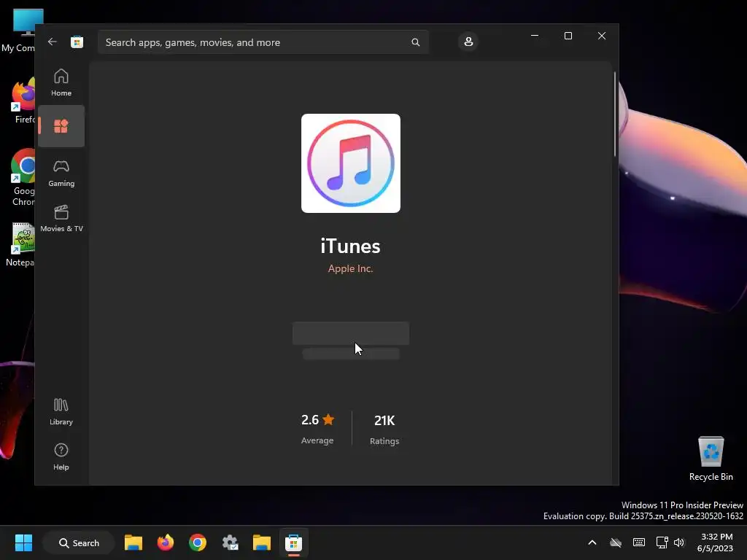Click the 2.6 average star rating
This screenshot has height=560, width=747.
coord(317,429)
